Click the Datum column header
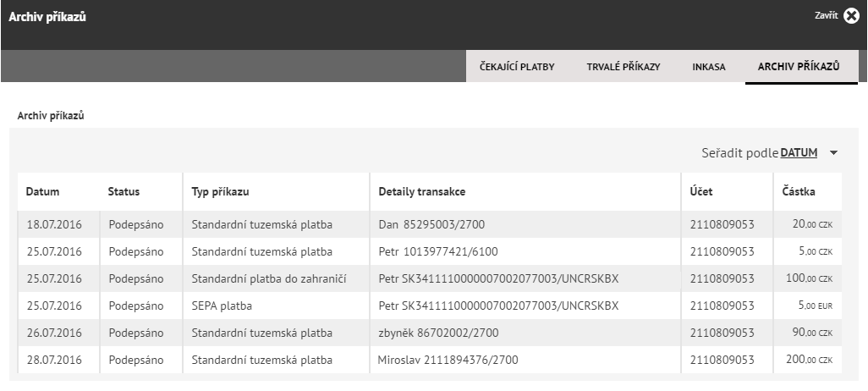 pos(42,191)
